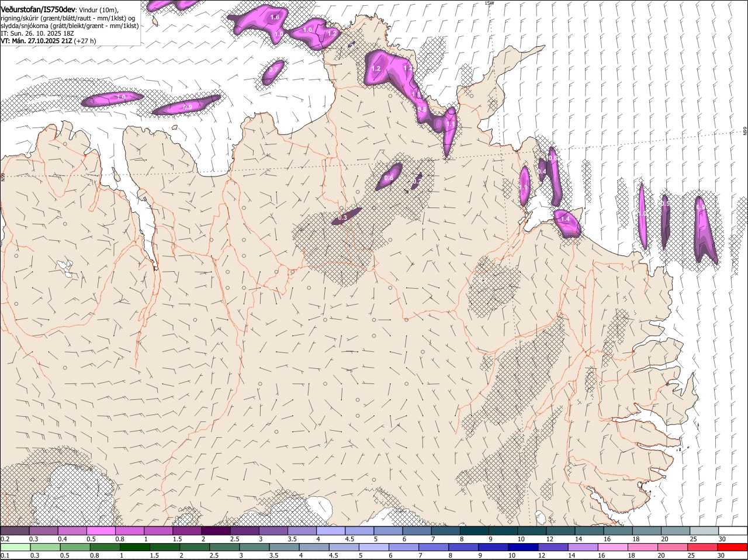
Task: Click the lavender upper swatch at 4.5
Action: coord(359,531)
